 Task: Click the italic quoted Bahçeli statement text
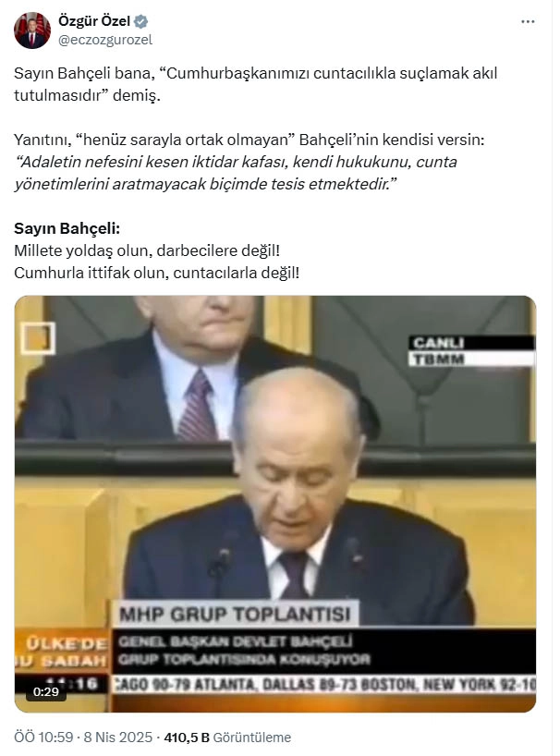tap(236, 173)
